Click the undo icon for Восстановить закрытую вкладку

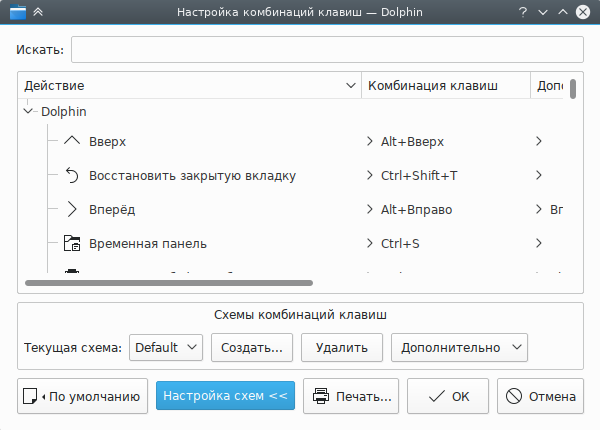[71, 176]
